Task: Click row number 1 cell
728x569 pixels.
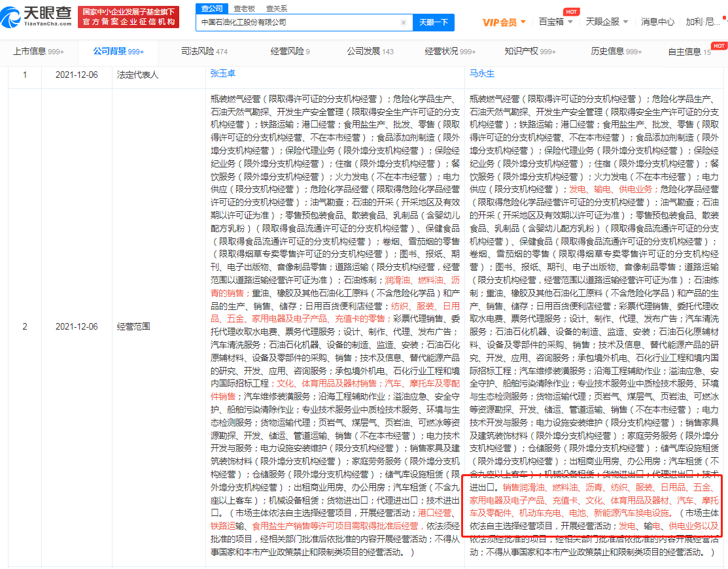Action: (x=25, y=75)
